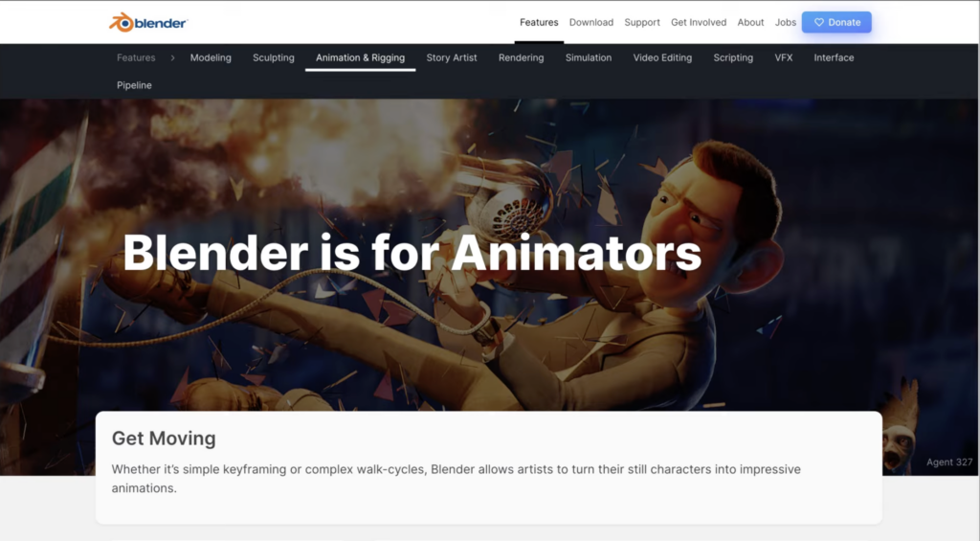The image size is (980, 541).
Task: Select the Rendering features tab
Action: pos(521,57)
